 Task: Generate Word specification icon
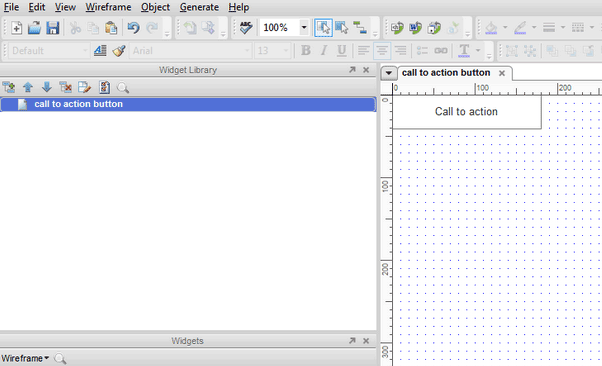pos(415,28)
